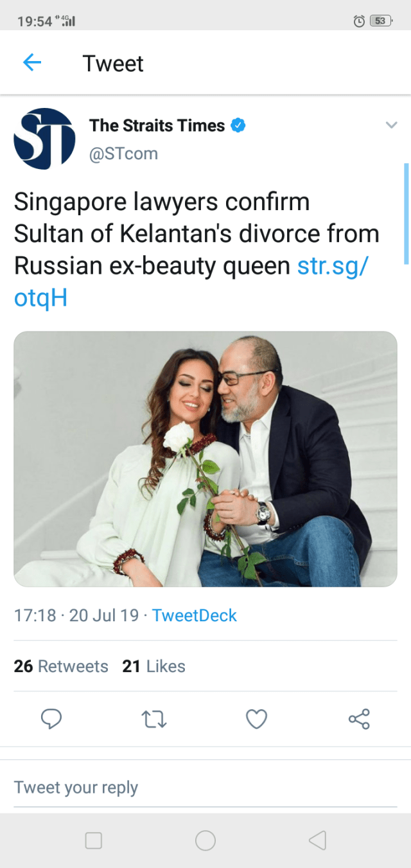Focus the Tweet your reply field
Image resolution: width=411 pixels, height=868 pixels.
(x=205, y=788)
